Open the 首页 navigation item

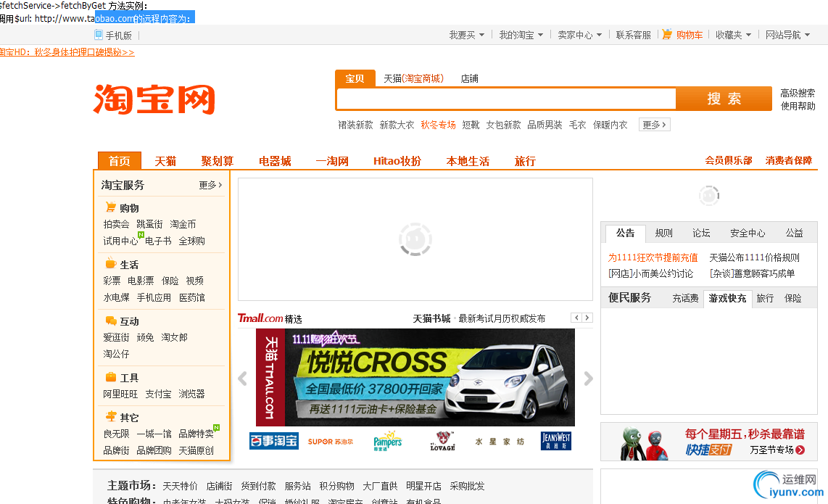120,160
